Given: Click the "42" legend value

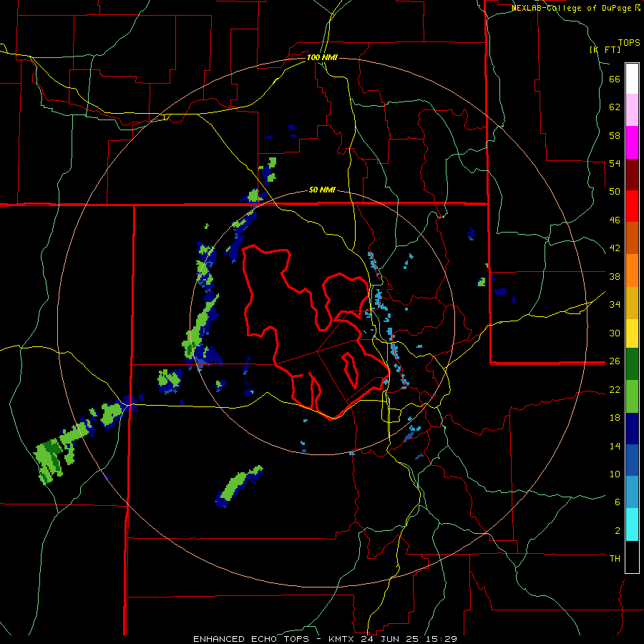Looking at the screenshot, I should (x=615, y=248).
